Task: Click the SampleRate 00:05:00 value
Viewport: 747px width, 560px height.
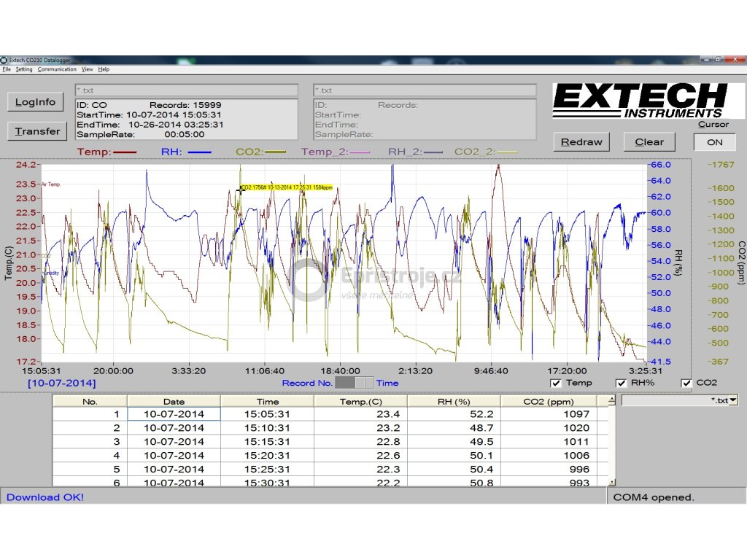Action: pyautogui.click(x=185, y=134)
